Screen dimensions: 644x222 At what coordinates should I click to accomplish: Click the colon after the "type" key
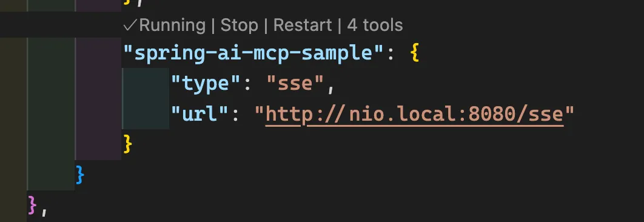click(x=247, y=85)
